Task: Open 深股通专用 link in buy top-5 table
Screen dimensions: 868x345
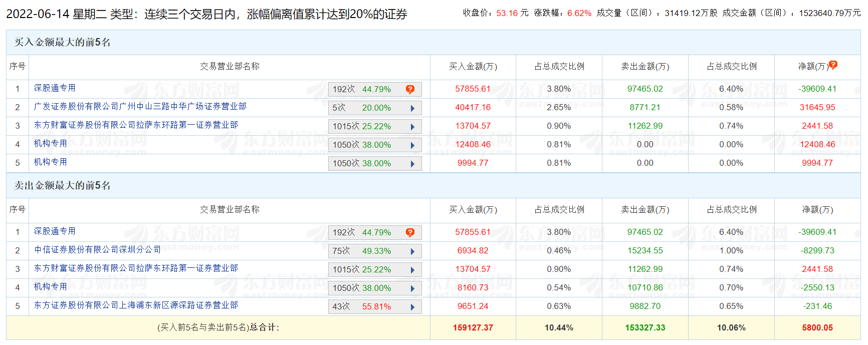Action: [x=55, y=88]
